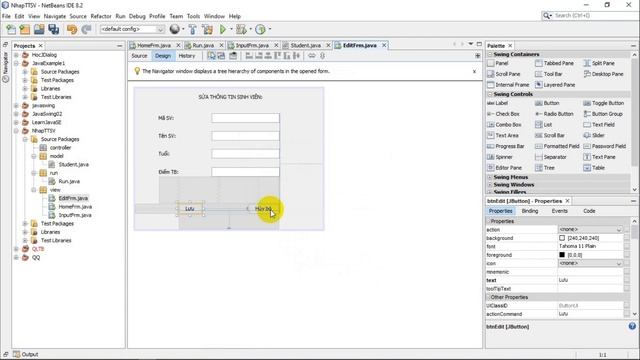Select the Combo Box component in Palette

(x=504, y=124)
